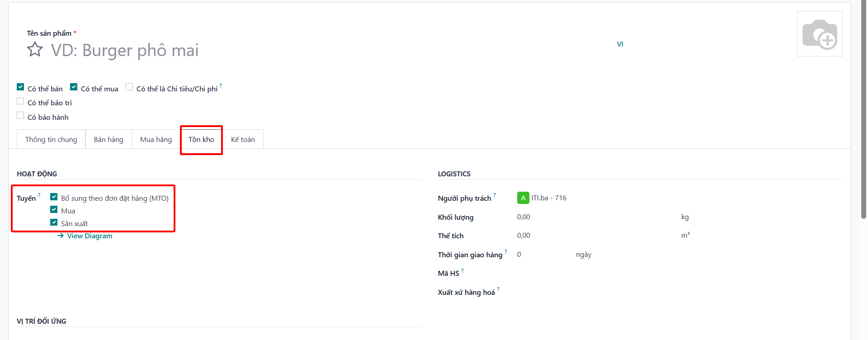Viewport: 868px width, 340px height.
Task: Click the arrow icon beside View Diagram
Action: pos(61,236)
